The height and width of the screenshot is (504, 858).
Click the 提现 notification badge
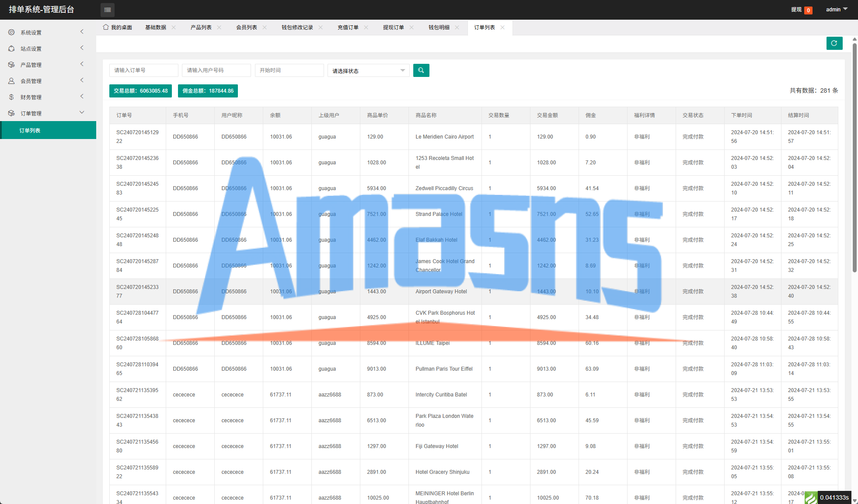click(808, 10)
